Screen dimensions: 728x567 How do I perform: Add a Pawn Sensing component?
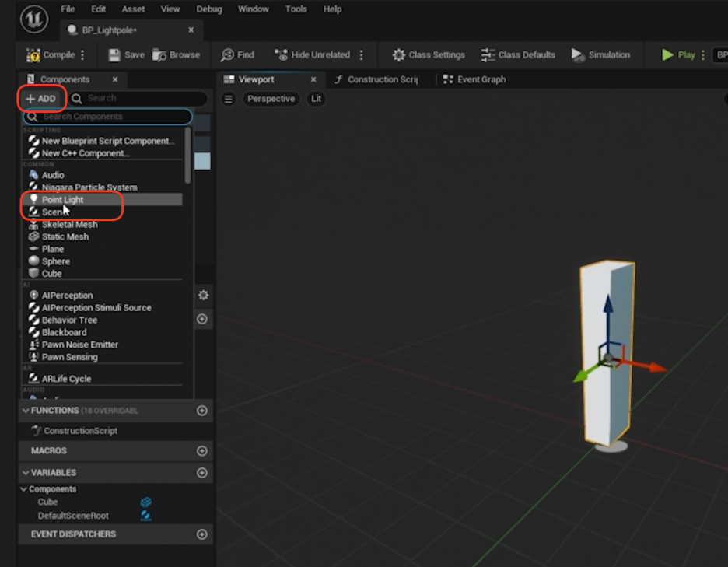102,357
